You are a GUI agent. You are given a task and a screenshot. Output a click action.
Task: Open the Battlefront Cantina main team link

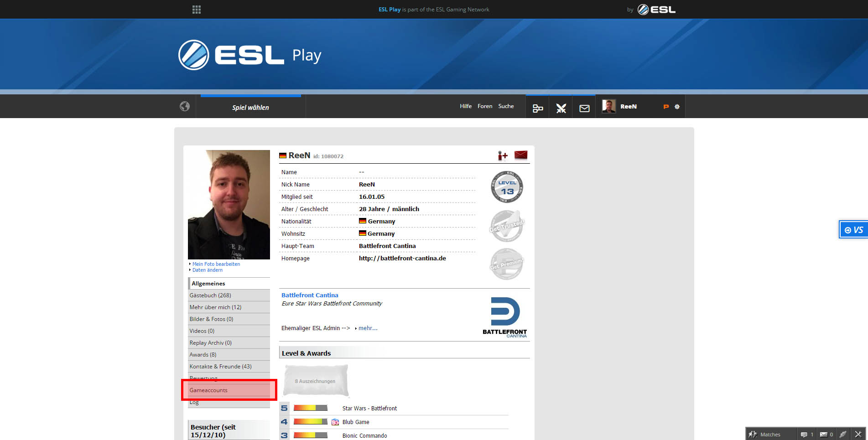pyautogui.click(x=387, y=246)
